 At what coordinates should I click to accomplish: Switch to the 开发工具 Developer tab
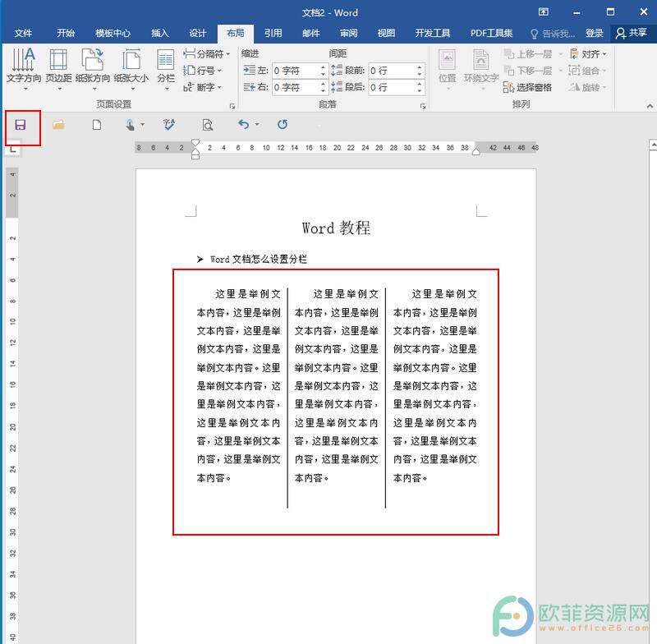click(x=433, y=33)
